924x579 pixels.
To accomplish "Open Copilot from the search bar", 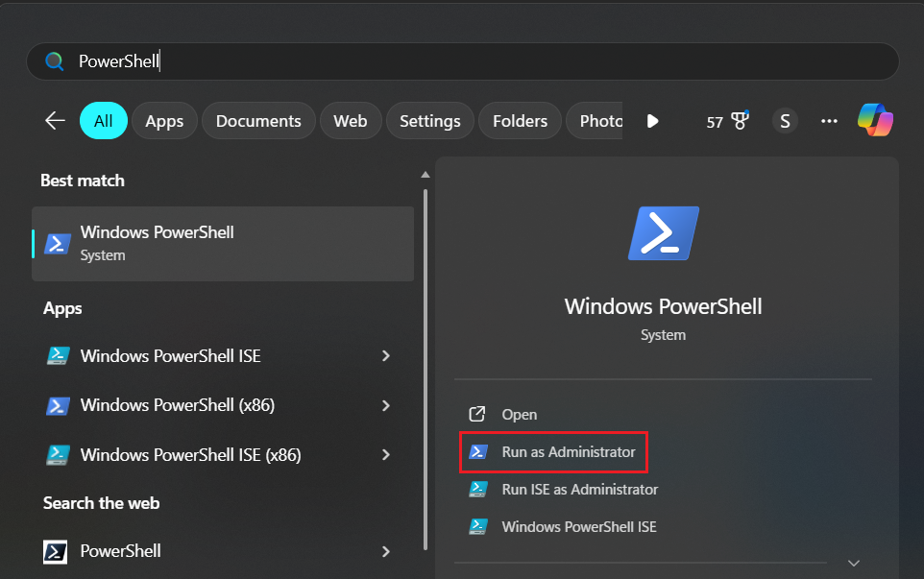I will [x=875, y=120].
